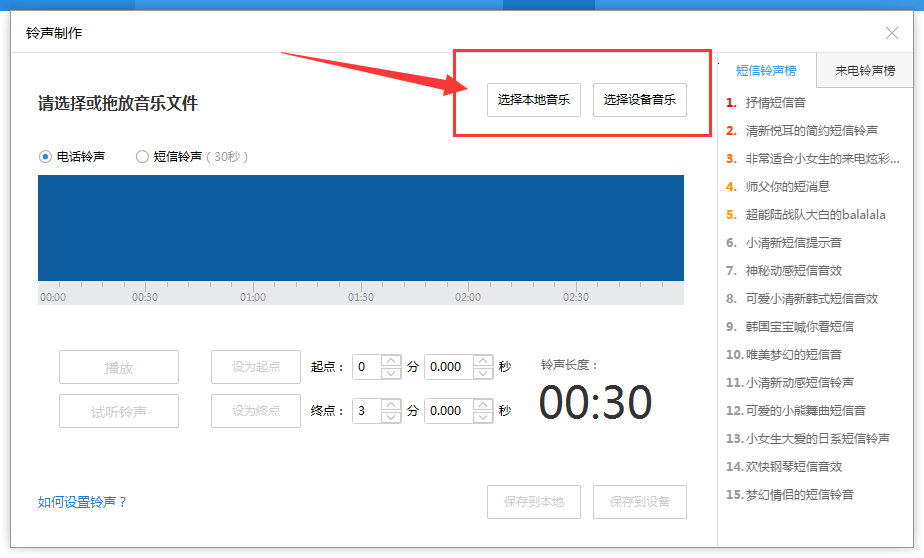Click the 选择设备音乐 button
The height and width of the screenshot is (558, 924).
(640, 100)
